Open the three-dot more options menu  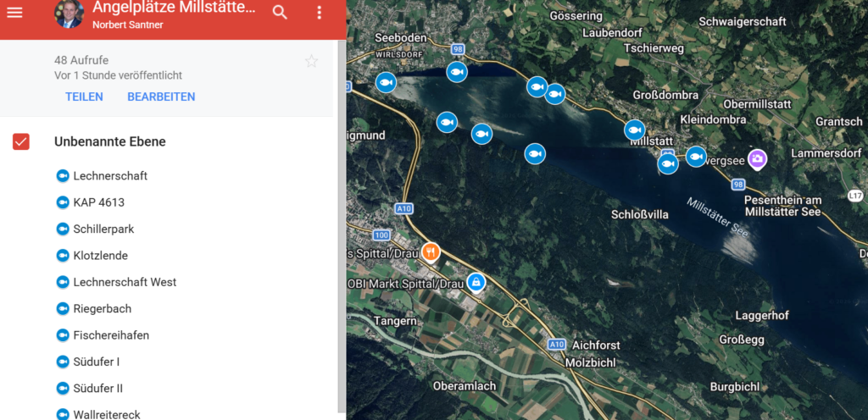point(320,12)
